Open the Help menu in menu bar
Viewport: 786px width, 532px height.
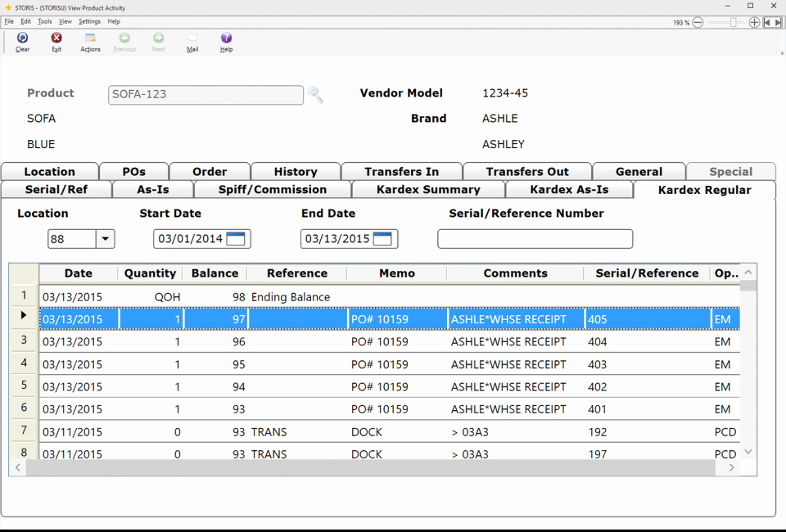pos(114,21)
